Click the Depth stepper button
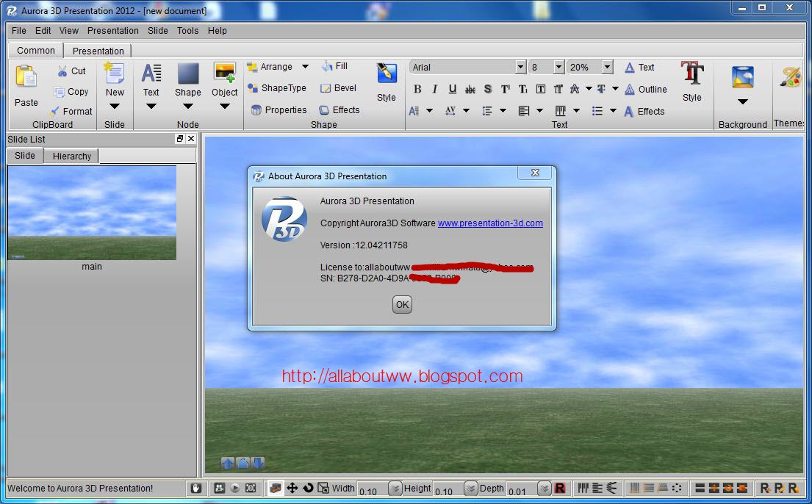This screenshot has height=504, width=812. 545,488
